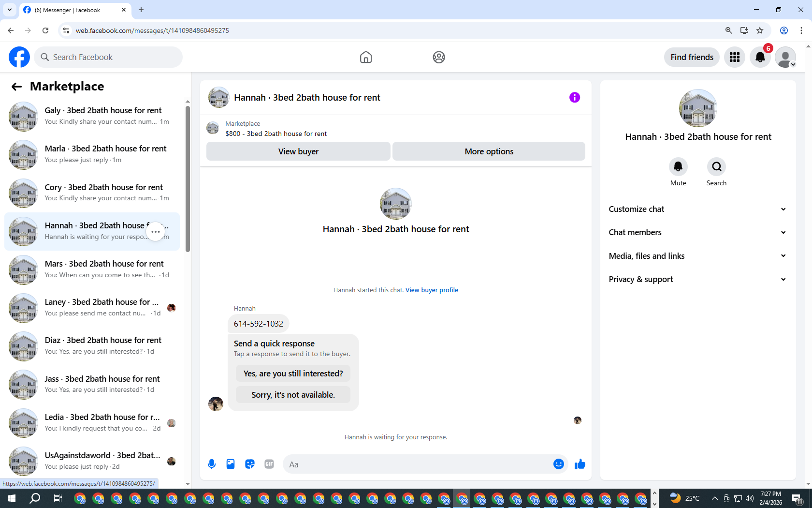Open Diaz house for rent conversation
The image size is (812, 508).
click(92, 346)
